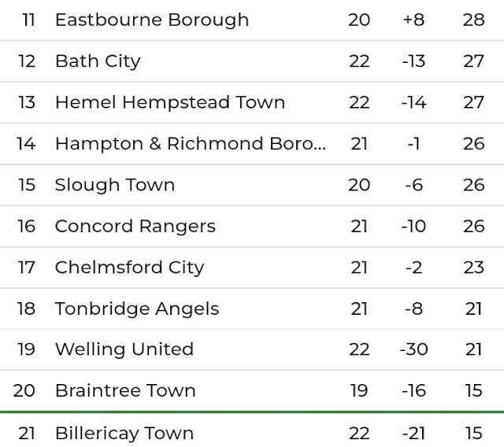The height and width of the screenshot is (447, 504).
Task: Select Chelmsford City's 23 points value
Action: pyautogui.click(x=473, y=268)
